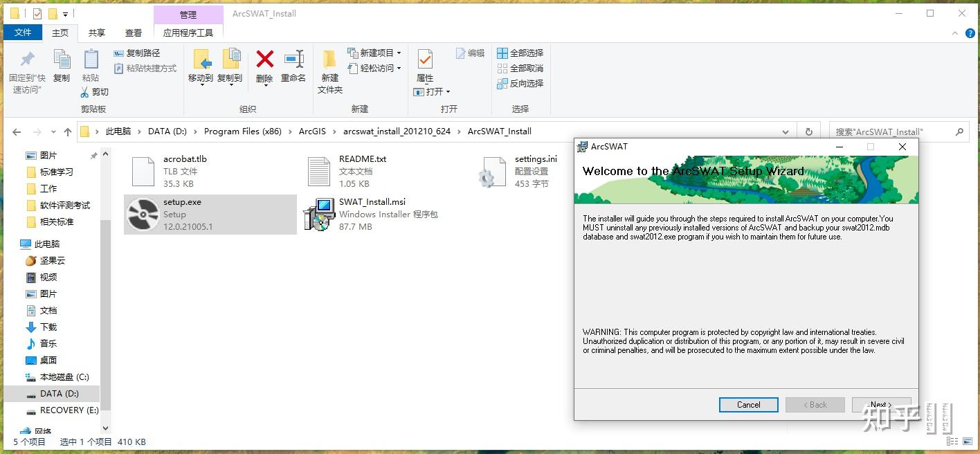This screenshot has height=454, width=980.
Task: Click 'DATA (D:)' in the address bar
Action: tap(167, 131)
